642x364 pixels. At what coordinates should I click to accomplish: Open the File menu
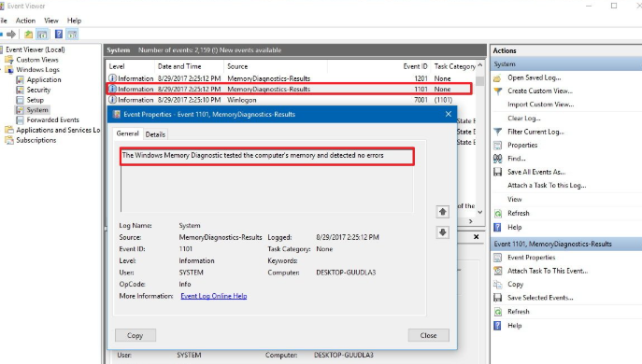pyautogui.click(x=4, y=21)
